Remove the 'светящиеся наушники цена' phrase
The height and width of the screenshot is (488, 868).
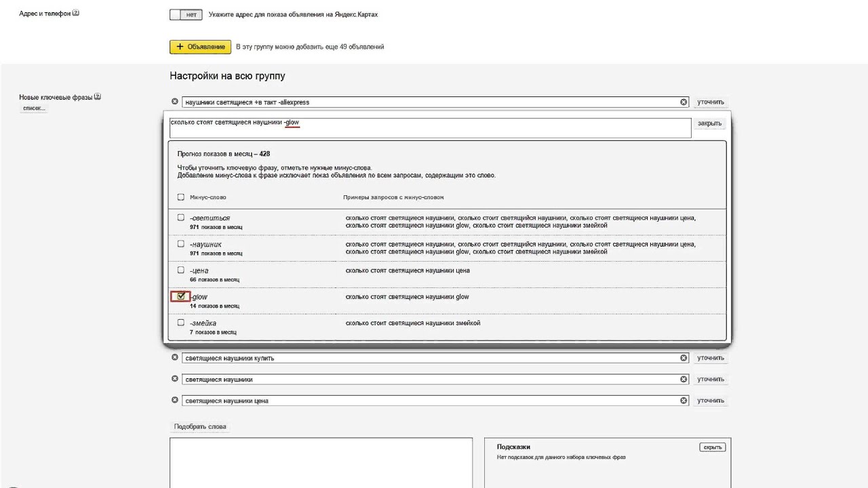pos(175,400)
